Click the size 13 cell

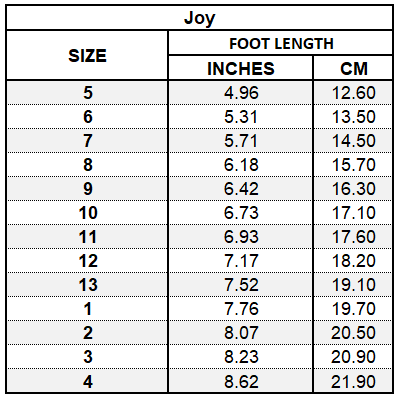(x=87, y=285)
